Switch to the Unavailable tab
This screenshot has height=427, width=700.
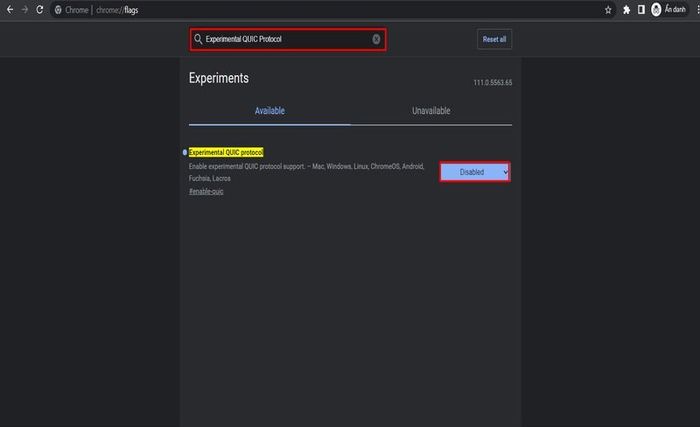click(431, 111)
